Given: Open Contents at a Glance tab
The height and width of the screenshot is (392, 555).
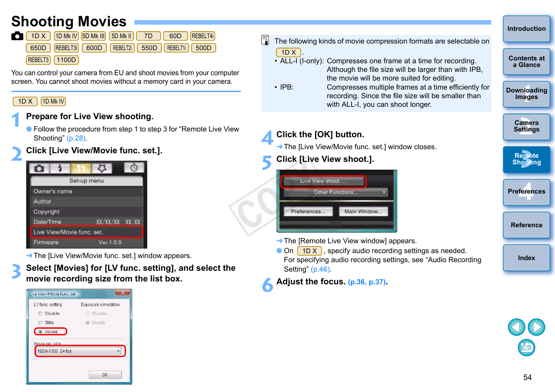Looking at the screenshot, I should 527,62.
